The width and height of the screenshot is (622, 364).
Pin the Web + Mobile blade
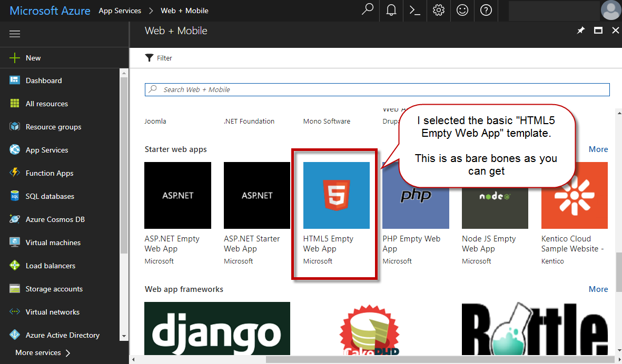pos(581,31)
